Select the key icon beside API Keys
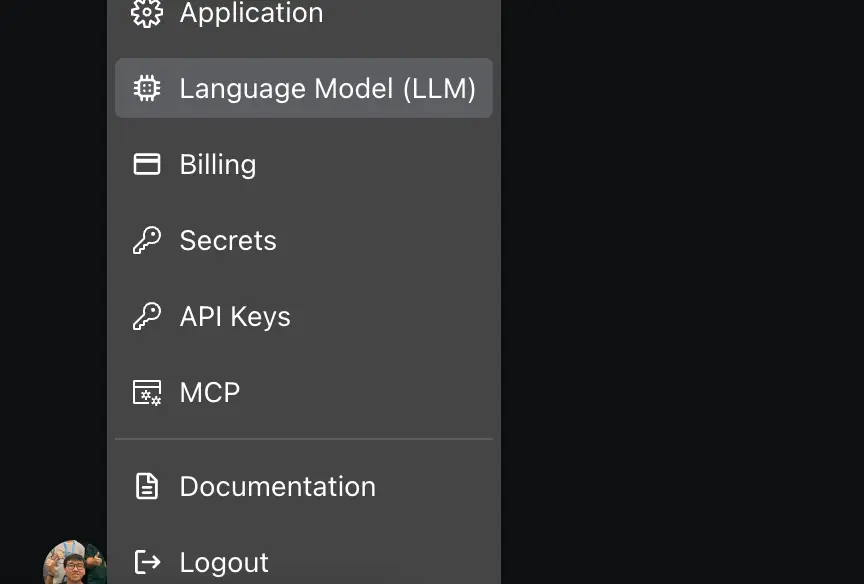Viewport: 864px width, 584px height. coord(146,316)
